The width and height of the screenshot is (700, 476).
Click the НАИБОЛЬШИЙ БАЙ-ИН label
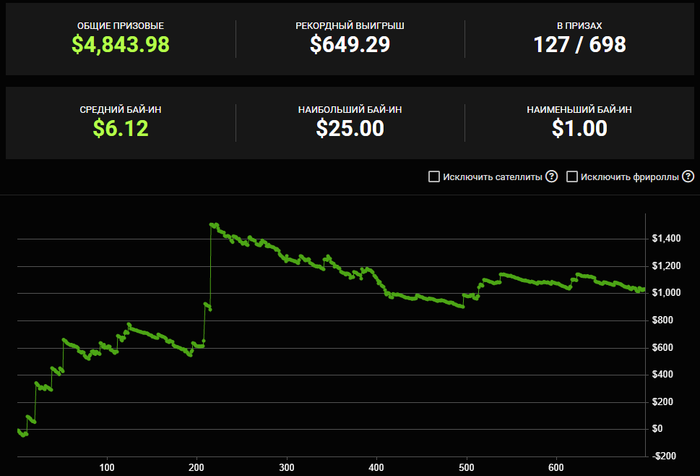point(350,110)
